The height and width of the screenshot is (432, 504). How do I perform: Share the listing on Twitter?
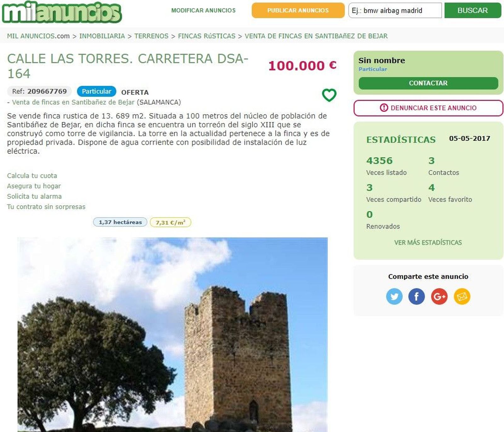(394, 296)
